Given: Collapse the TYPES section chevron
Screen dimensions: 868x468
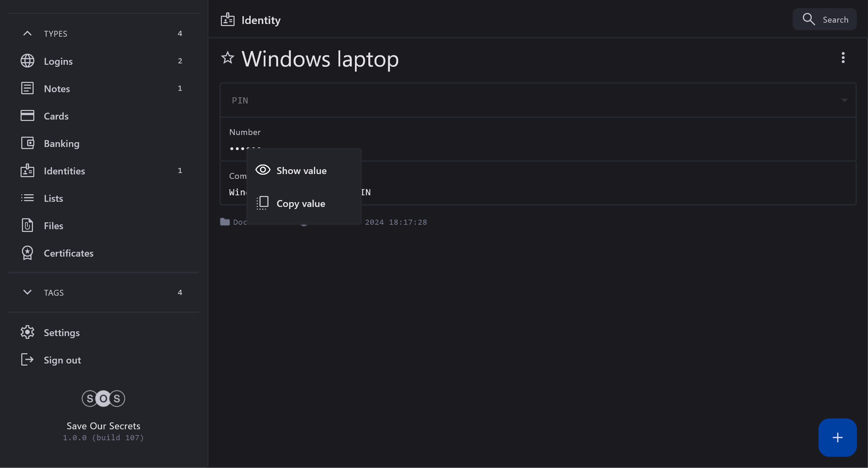Looking at the screenshot, I should (x=27, y=34).
